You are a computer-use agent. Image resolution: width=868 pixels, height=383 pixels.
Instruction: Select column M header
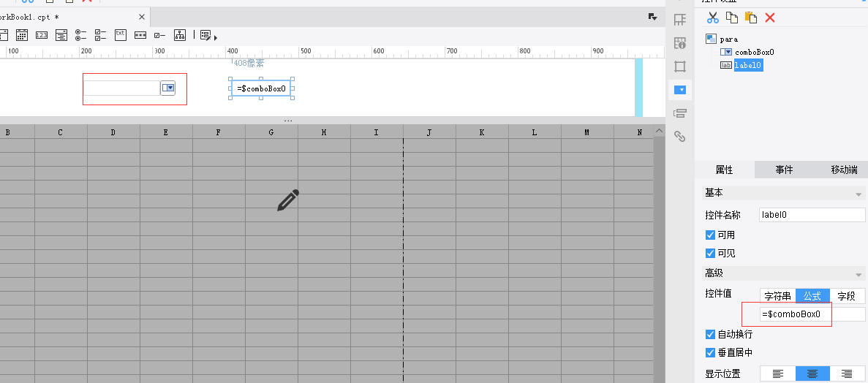pos(586,132)
